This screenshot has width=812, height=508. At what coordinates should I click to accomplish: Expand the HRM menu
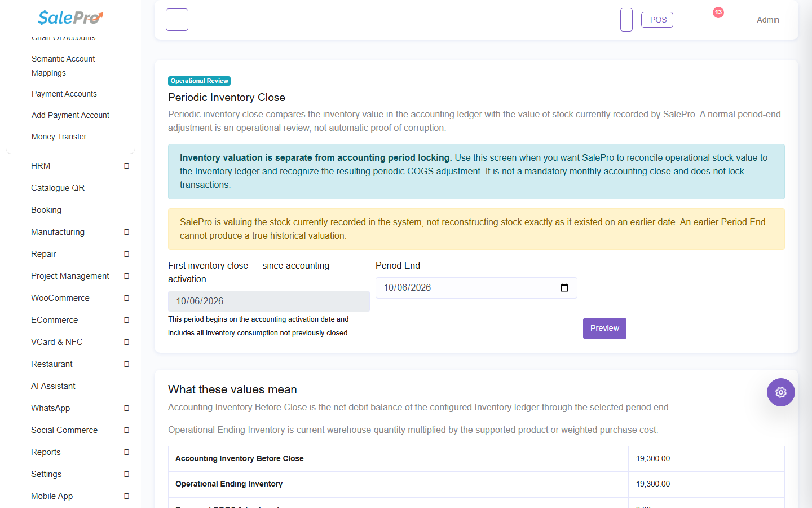[x=80, y=166]
